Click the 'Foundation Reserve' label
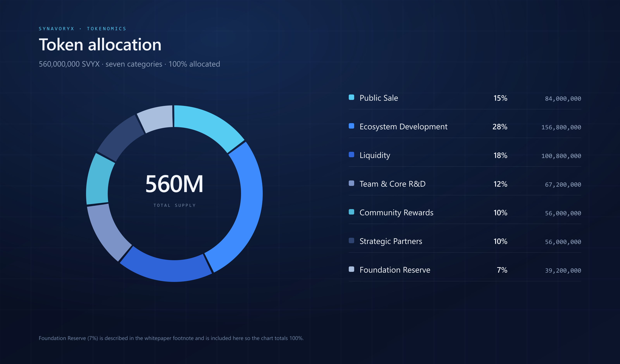This screenshot has height=364, width=620. tap(395, 270)
